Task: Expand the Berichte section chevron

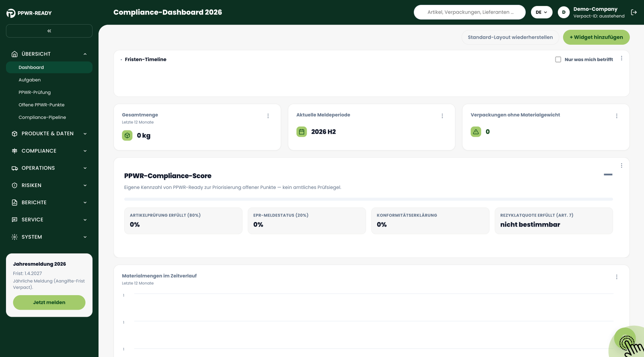Action: (85, 203)
